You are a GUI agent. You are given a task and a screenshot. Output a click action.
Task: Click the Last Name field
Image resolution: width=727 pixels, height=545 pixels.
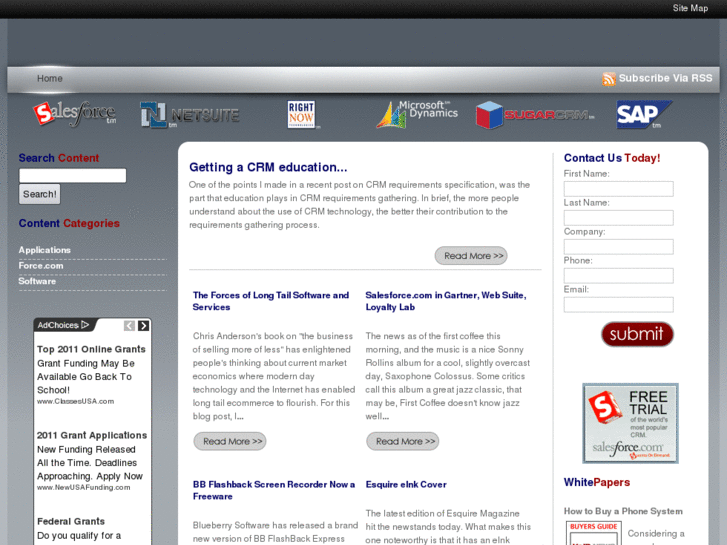[x=619, y=218]
